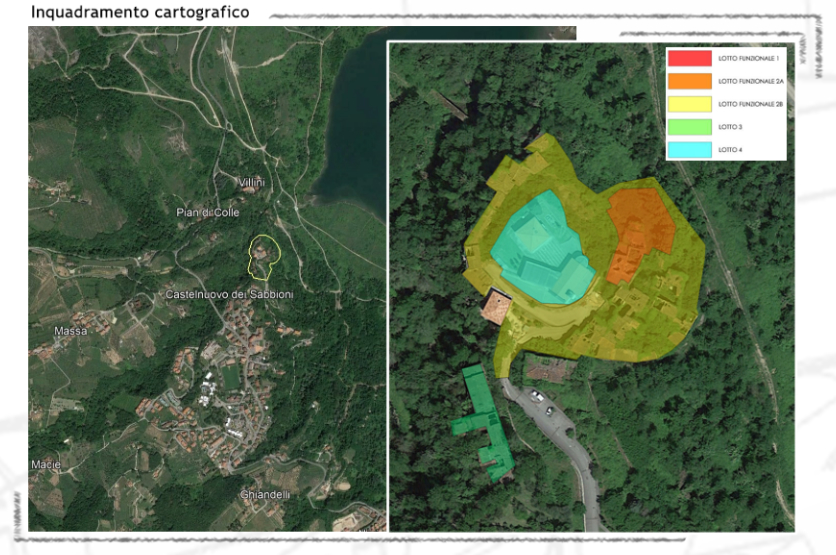Click the 'Massa' place name
This screenshot has width=836, height=555.
click(x=71, y=331)
